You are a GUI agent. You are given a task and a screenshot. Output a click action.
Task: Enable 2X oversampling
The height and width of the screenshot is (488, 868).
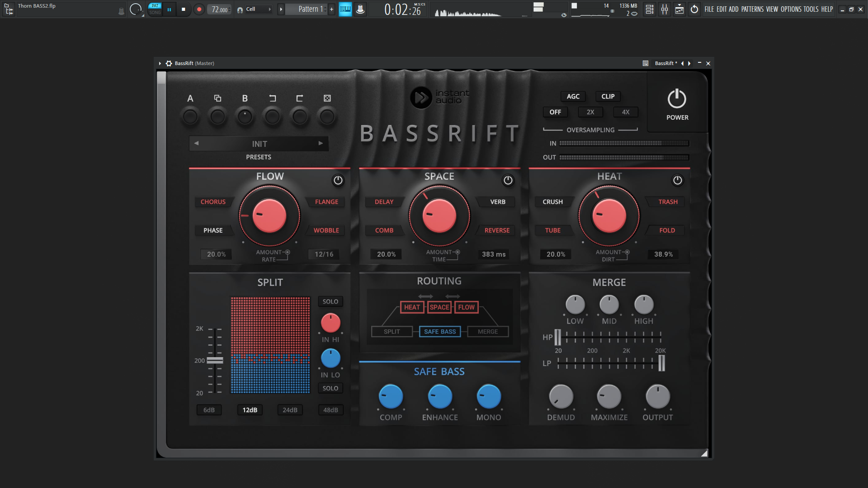click(x=590, y=112)
